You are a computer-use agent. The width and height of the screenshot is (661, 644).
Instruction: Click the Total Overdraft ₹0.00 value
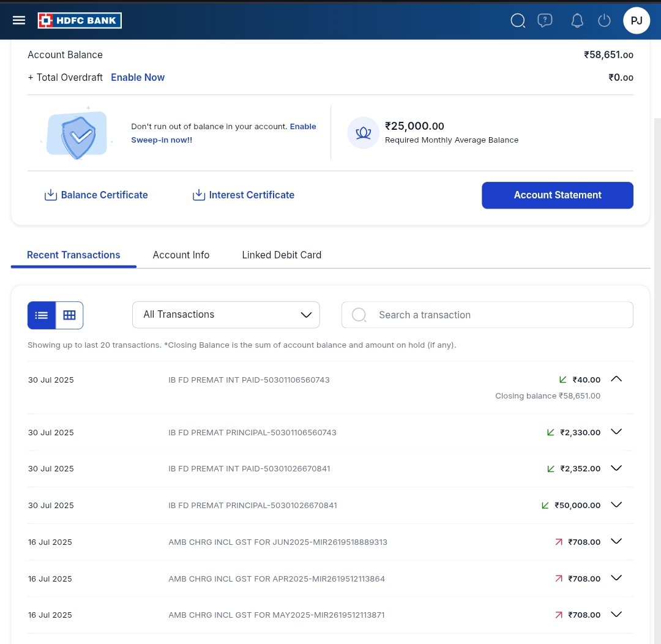click(x=621, y=78)
